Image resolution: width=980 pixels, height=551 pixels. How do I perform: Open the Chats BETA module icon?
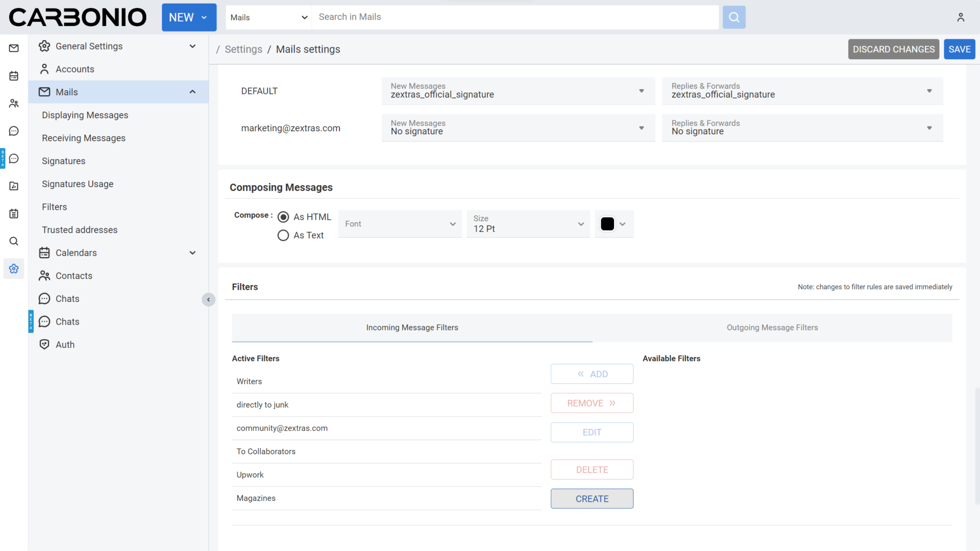(x=14, y=158)
